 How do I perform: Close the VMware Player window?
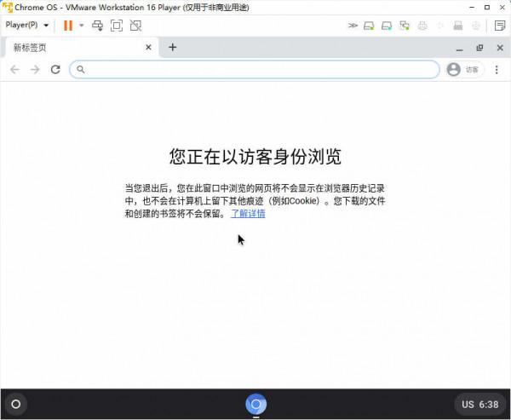[x=502, y=7]
